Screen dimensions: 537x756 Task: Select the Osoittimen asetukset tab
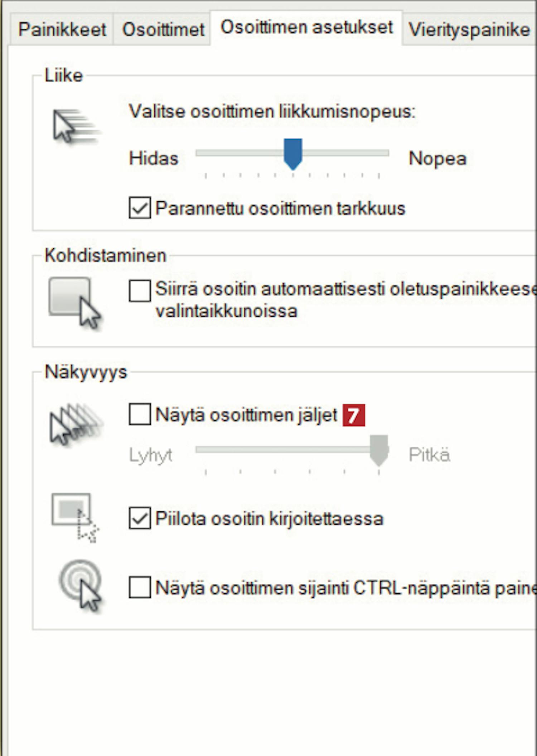point(307,28)
